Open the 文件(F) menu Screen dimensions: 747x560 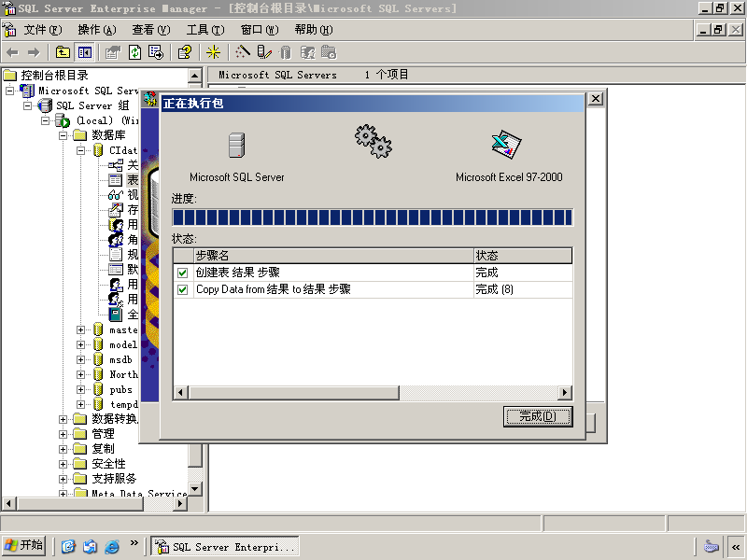(43, 30)
